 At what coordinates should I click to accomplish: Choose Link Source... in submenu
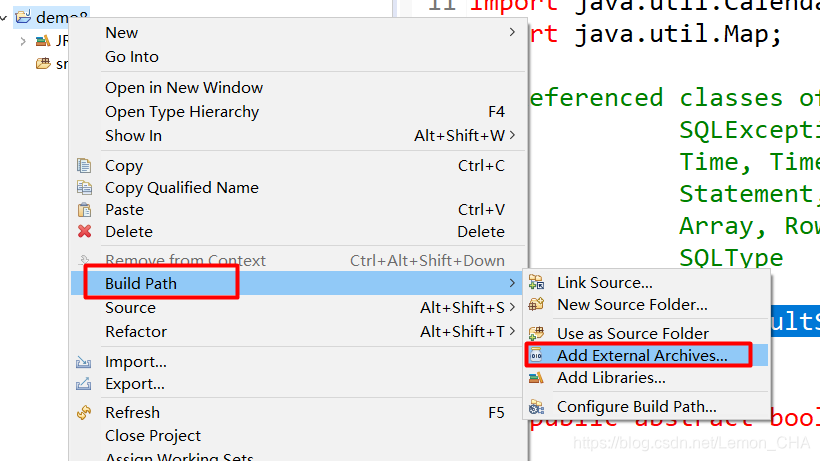[x=647, y=282]
